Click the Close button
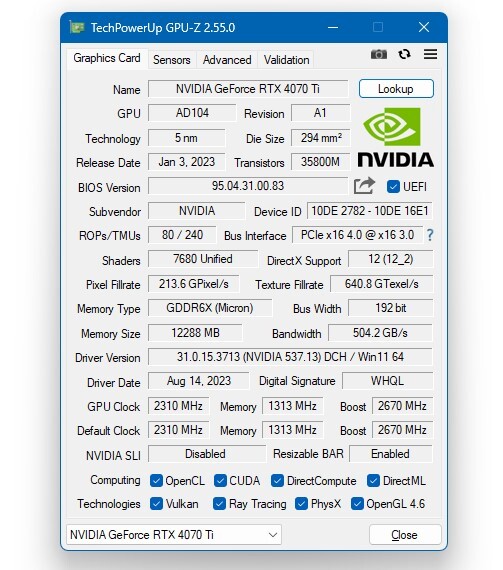The width and height of the screenshot is (503, 570). (x=405, y=534)
